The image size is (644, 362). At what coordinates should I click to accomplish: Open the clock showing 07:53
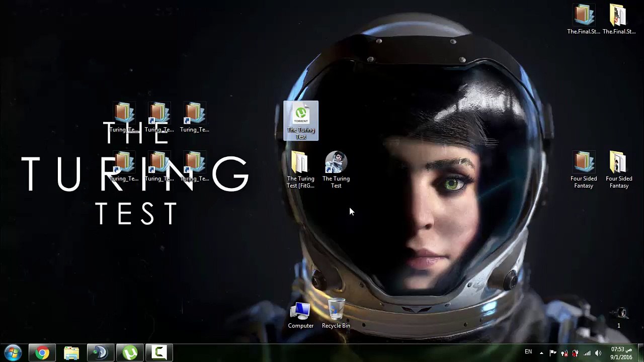(x=621, y=353)
